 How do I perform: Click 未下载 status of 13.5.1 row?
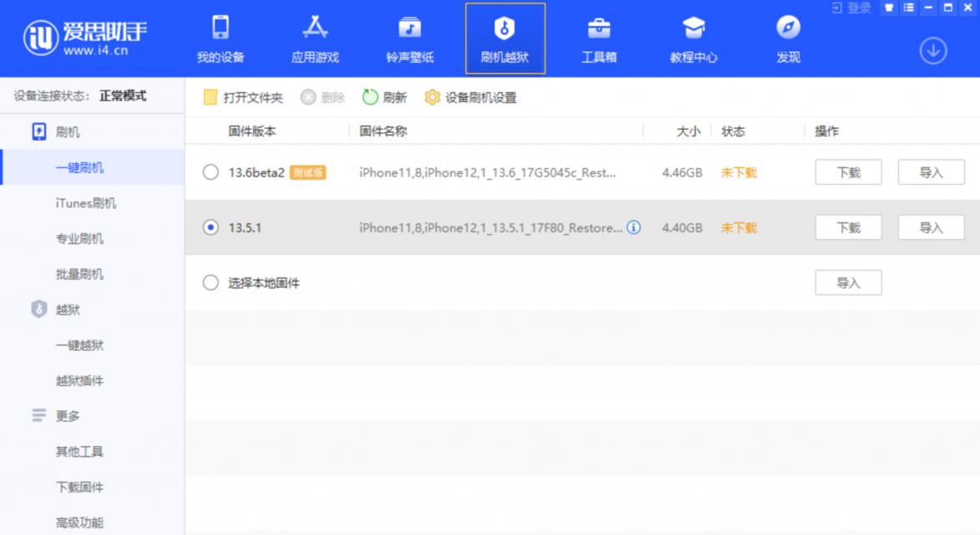(739, 227)
